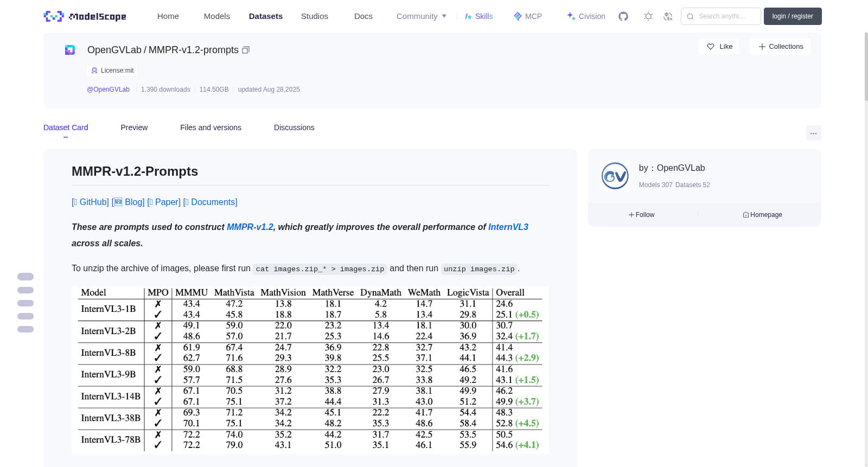The width and height of the screenshot is (868, 467).
Task: Open the Studios navigation item
Action: (x=315, y=16)
